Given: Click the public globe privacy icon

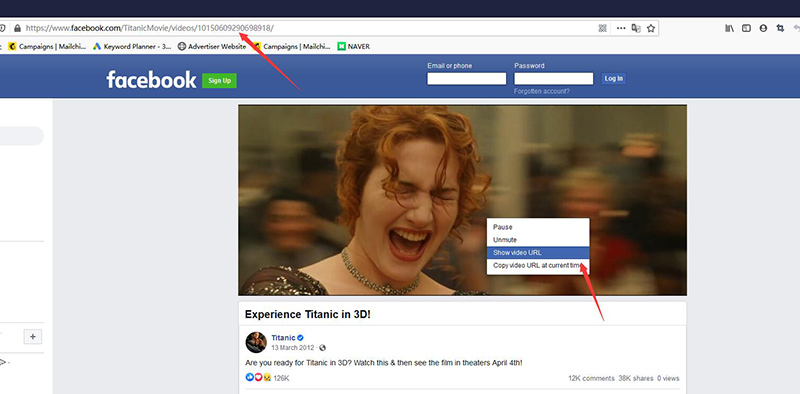Looking at the screenshot, I should [322, 348].
